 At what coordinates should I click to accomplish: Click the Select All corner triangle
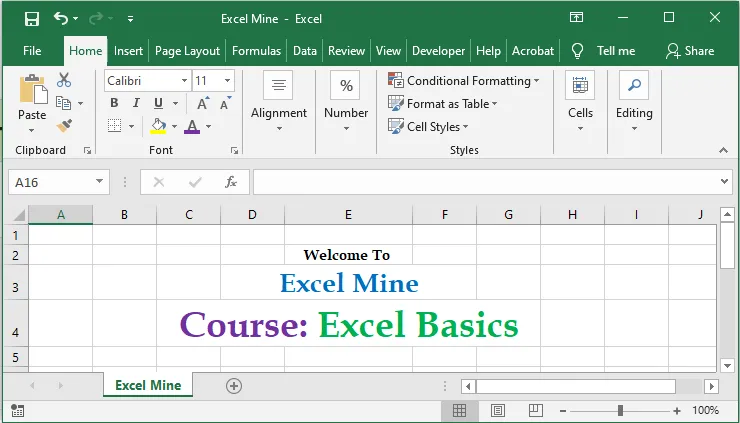(x=18, y=215)
